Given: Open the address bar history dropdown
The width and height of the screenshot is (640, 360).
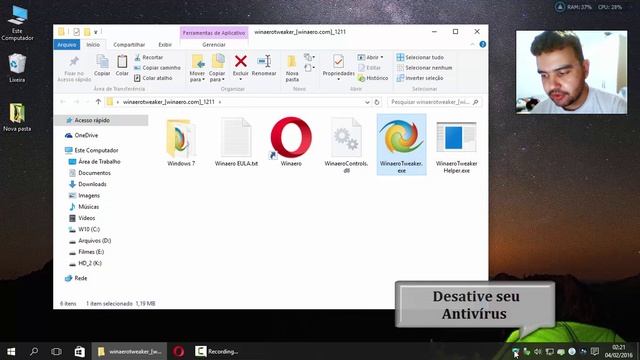Looking at the screenshot, I should [x=367, y=102].
